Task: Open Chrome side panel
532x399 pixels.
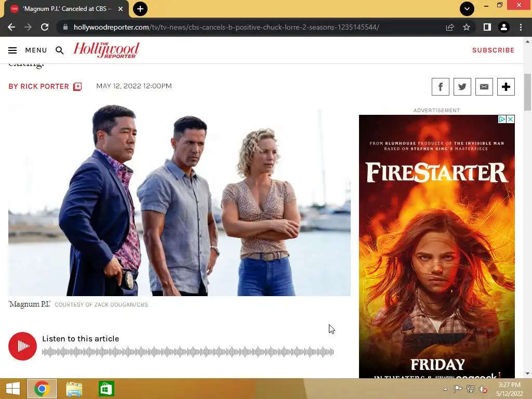Action: (x=487, y=27)
